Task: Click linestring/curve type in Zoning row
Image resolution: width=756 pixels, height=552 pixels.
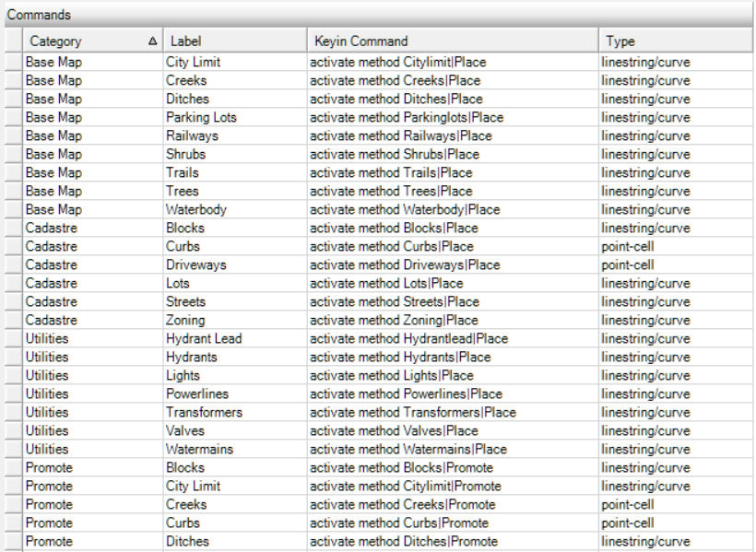Action: click(675, 320)
